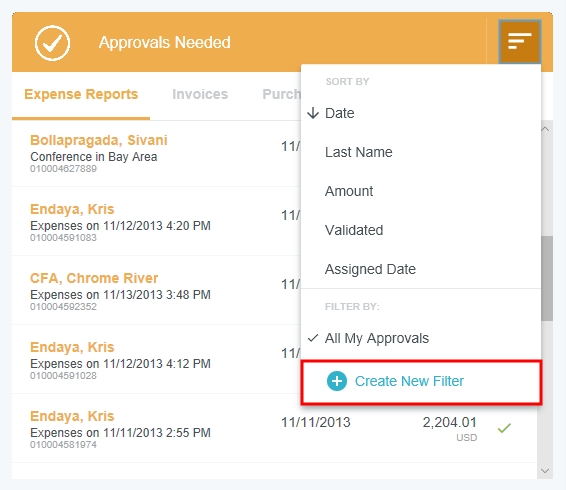Click the Approvals Needed checkmark circle icon
Screen dimensions: 566x490
tap(52, 43)
